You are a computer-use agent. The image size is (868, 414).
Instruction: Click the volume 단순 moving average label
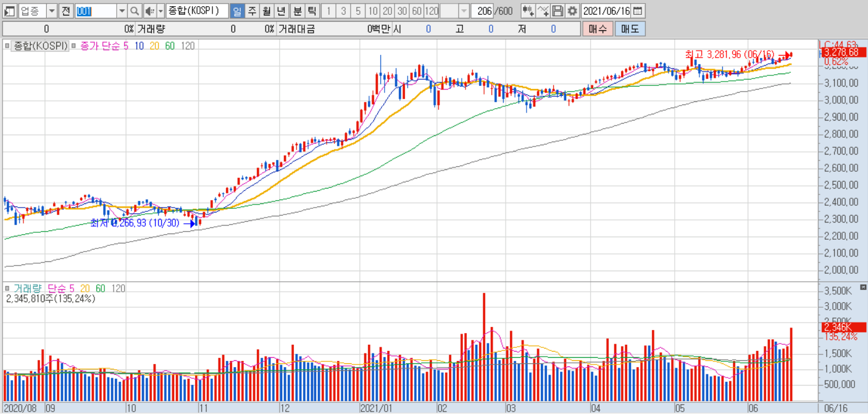coord(57,288)
